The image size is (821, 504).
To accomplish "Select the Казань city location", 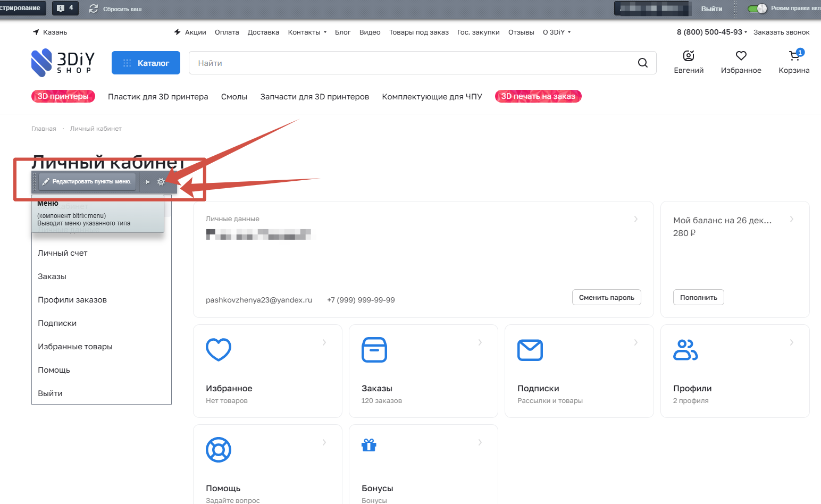I will tap(50, 32).
